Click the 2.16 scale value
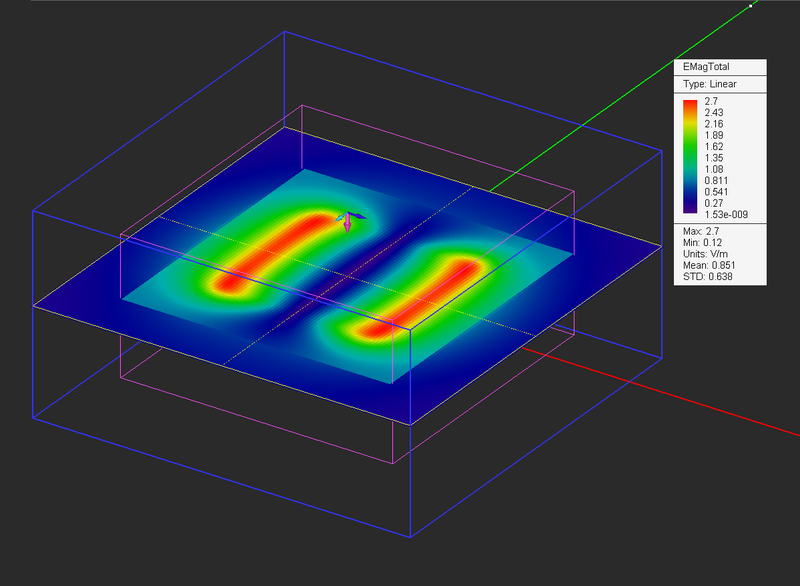Viewport: 800px width, 586px height. (714, 124)
